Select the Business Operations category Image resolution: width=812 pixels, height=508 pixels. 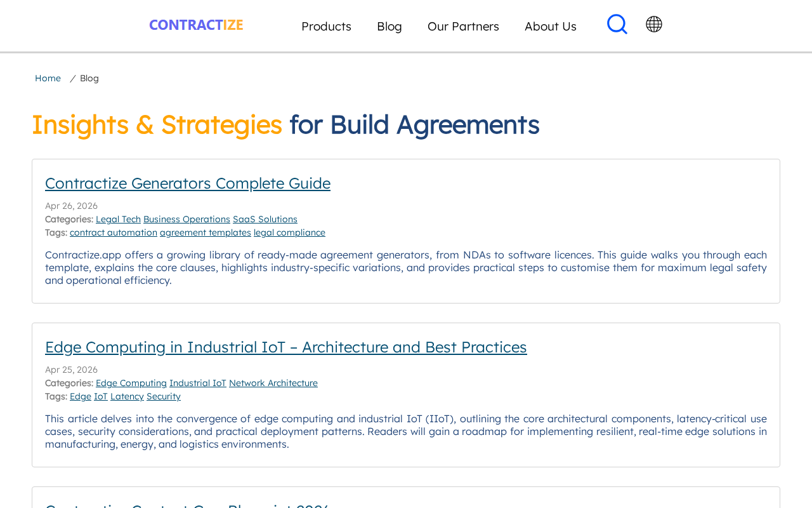(x=187, y=219)
